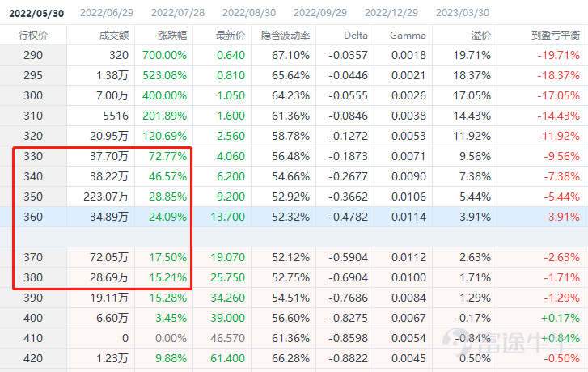Sort by the 溢价 column header
Screen dimensions: 588x372
click(x=481, y=36)
